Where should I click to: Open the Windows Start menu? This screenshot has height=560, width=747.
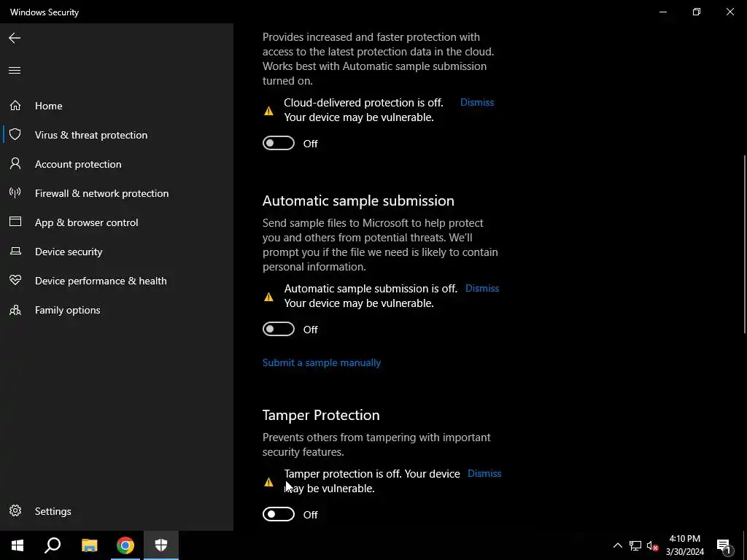click(18, 545)
